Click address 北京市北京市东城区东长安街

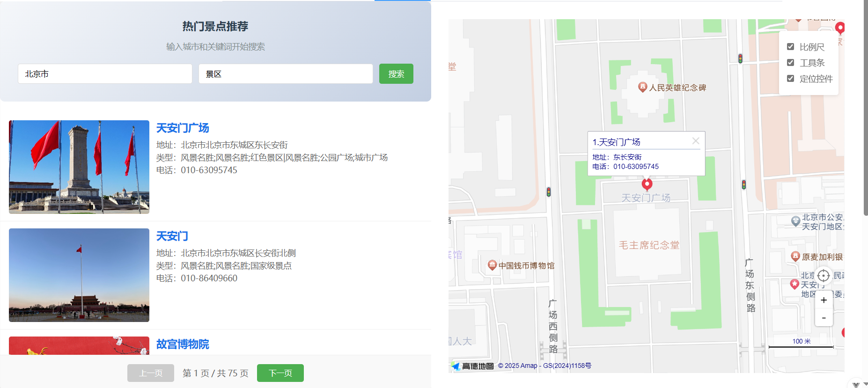(x=234, y=145)
